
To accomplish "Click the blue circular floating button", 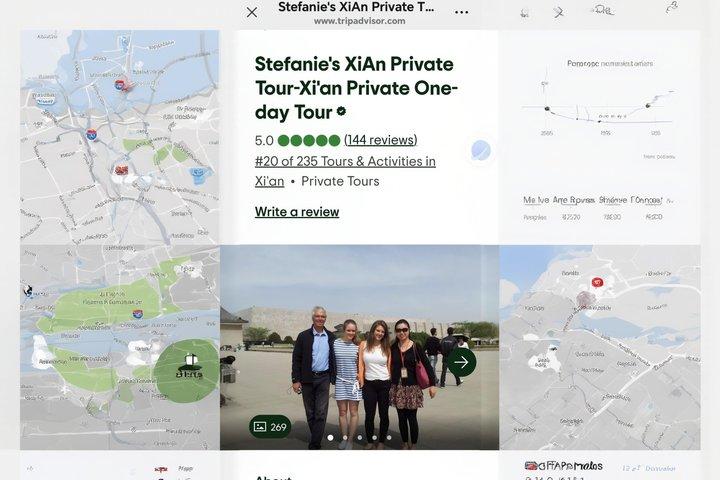I will pyautogui.click(x=481, y=150).
